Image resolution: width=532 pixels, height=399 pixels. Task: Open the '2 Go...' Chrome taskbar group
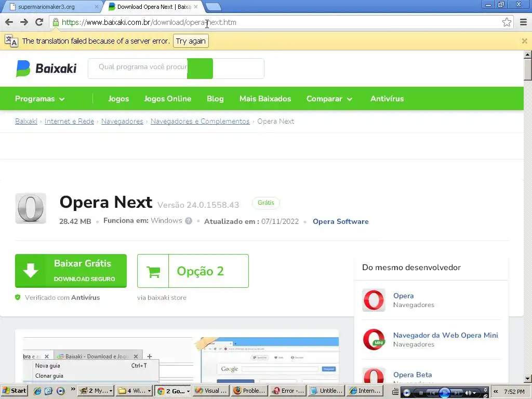coord(173,391)
